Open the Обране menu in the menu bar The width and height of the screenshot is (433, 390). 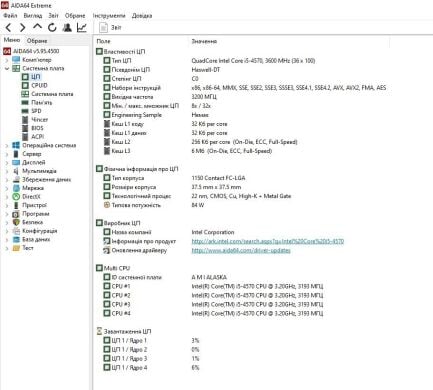[x=75, y=16]
